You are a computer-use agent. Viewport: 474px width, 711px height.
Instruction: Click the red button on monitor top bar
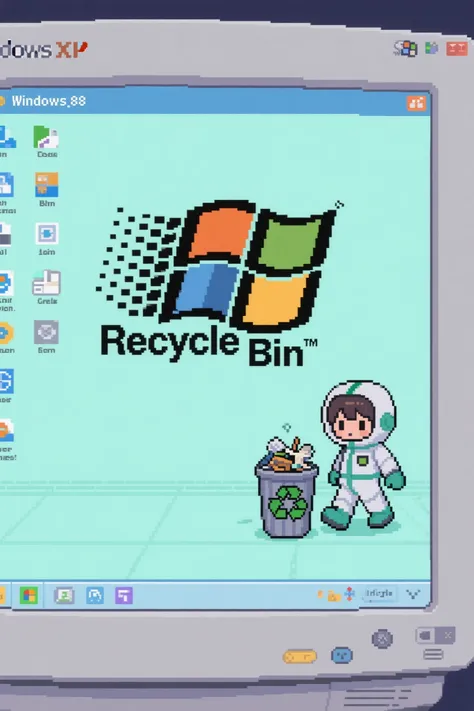[x=457, y=49]
